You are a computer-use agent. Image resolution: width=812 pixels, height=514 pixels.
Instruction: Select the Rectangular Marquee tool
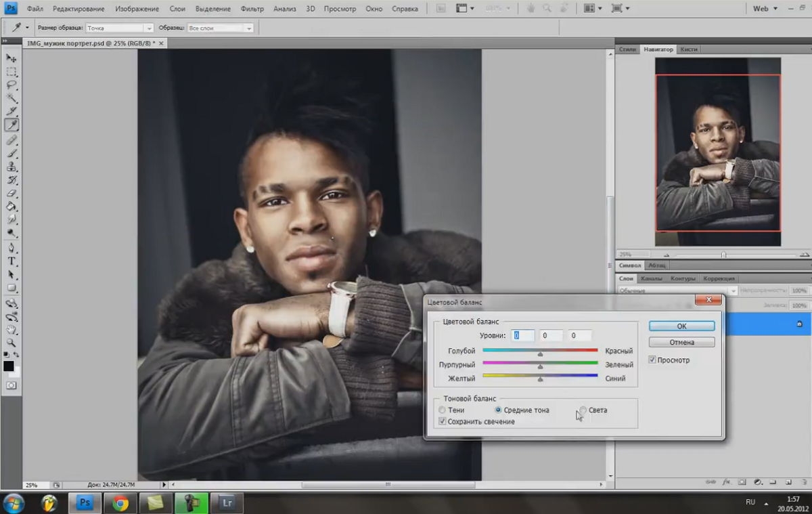tap(12, 72)
